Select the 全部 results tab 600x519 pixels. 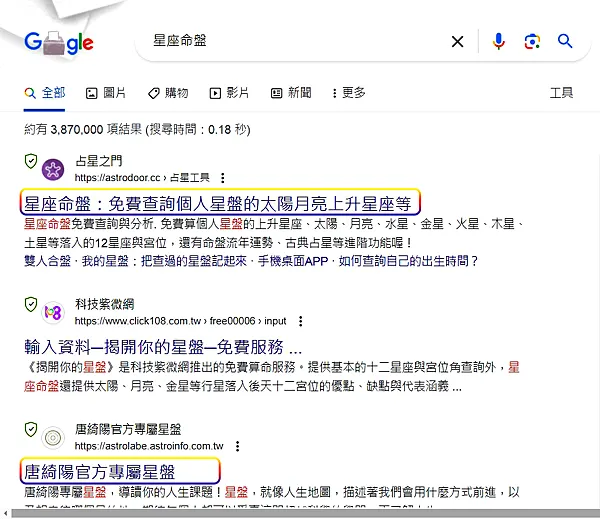coord(44,93)
